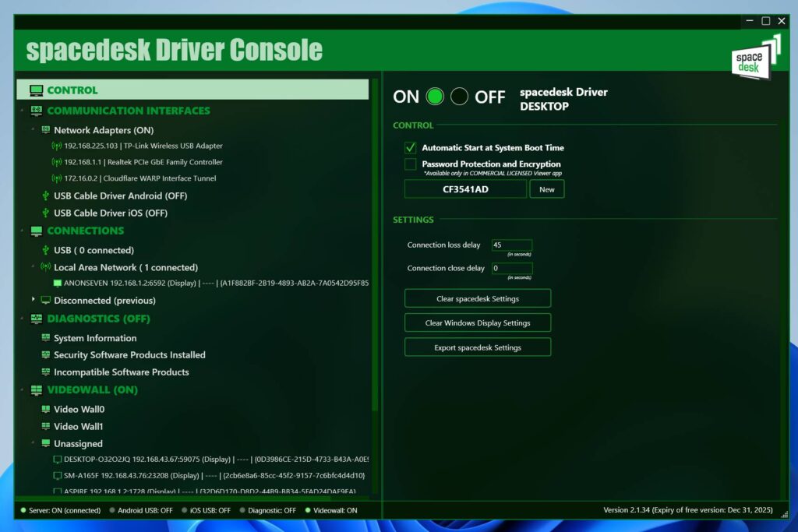Image resolution: width=798 pixels, height=532 pixels.
Task: Click the spacedesk logo
Action: coord(756,58)
